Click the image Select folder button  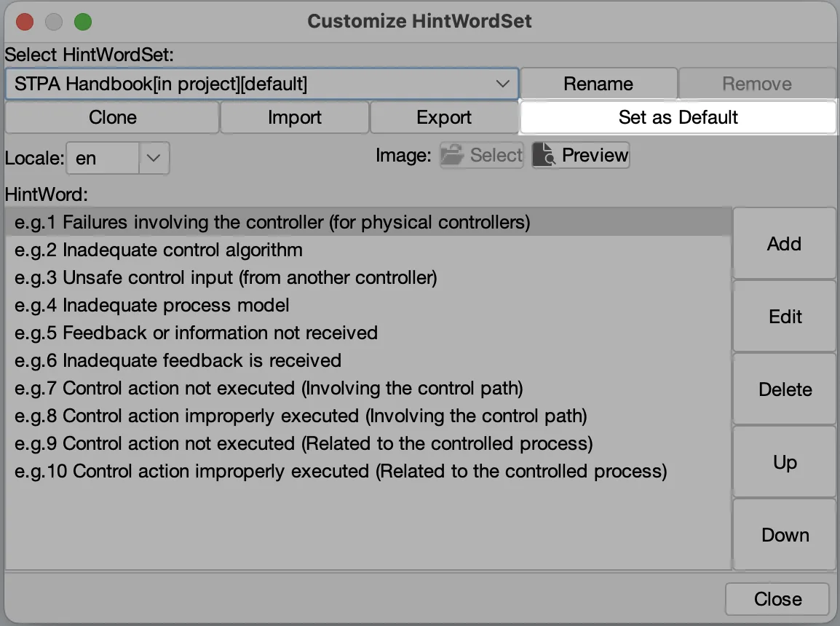tap(482, 155)
